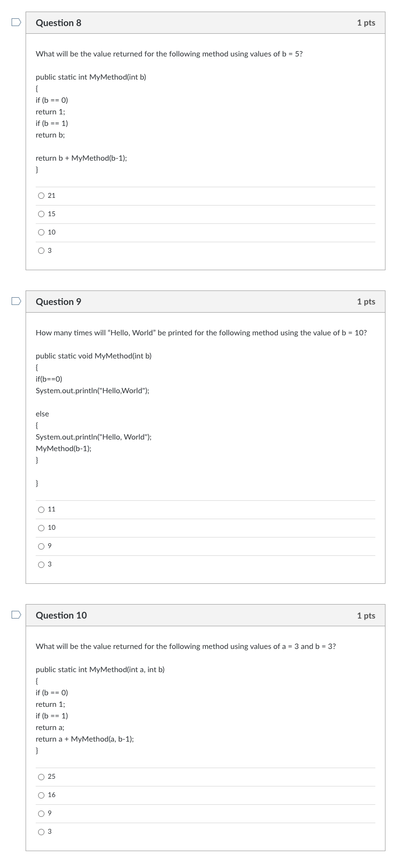Select answer 25 for Question 10
412x868 pixels.
pos(41,776)
